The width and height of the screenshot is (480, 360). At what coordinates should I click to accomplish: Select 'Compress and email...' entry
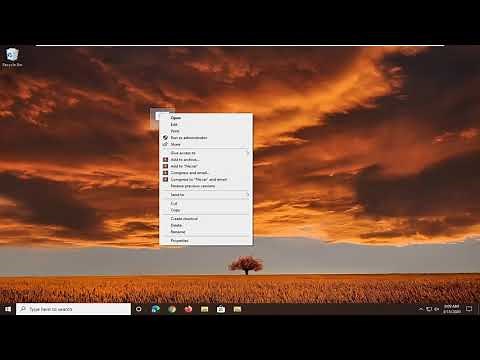(x=206, y=173)
